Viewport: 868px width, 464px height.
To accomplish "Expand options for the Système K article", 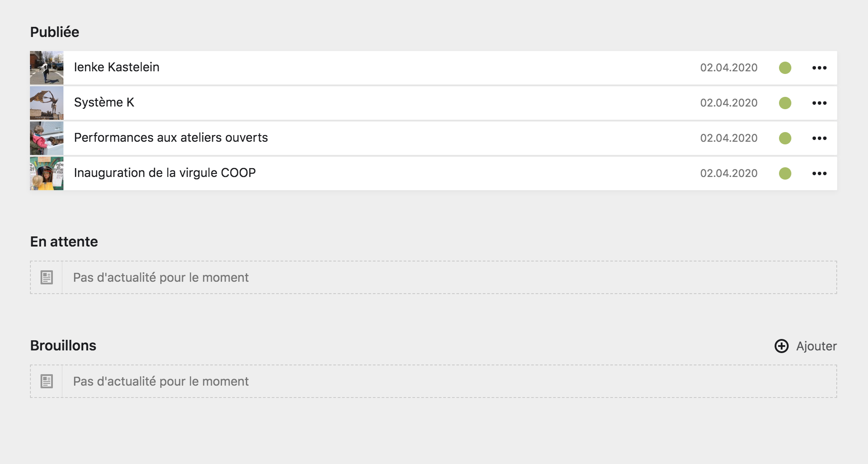I will pos(820,103).
